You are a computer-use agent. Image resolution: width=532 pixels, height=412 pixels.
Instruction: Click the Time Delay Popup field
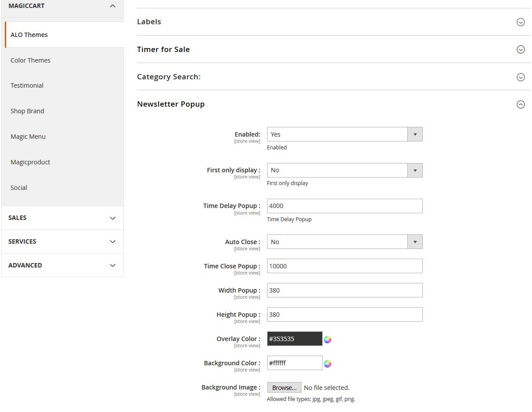[x=344, y=206]
